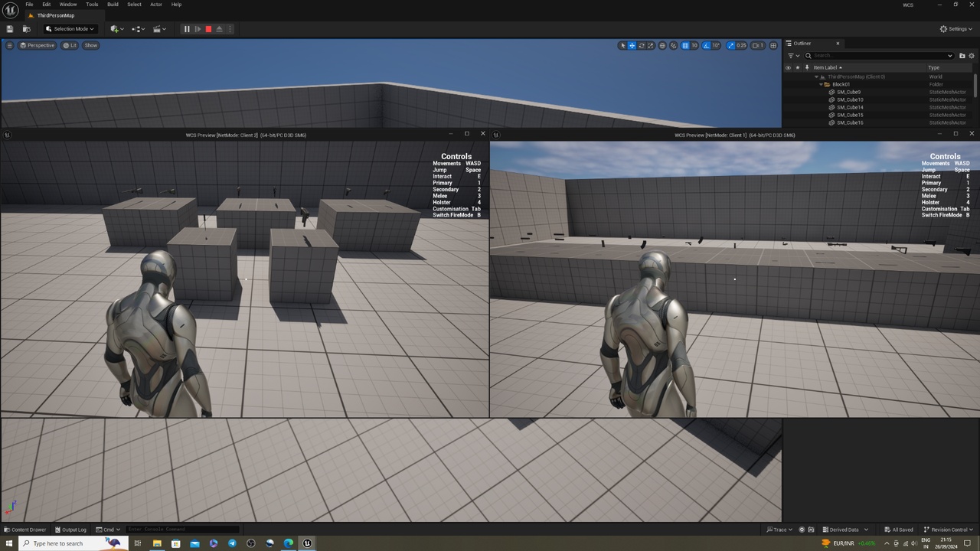The image size is (980, 551).
Task: Open camera speed setting
Action: [x=758, y=45]
